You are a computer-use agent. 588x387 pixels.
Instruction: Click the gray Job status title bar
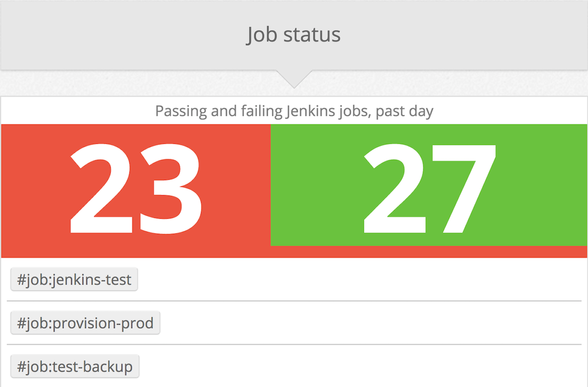pyautogui.click(x=294, y=34)
